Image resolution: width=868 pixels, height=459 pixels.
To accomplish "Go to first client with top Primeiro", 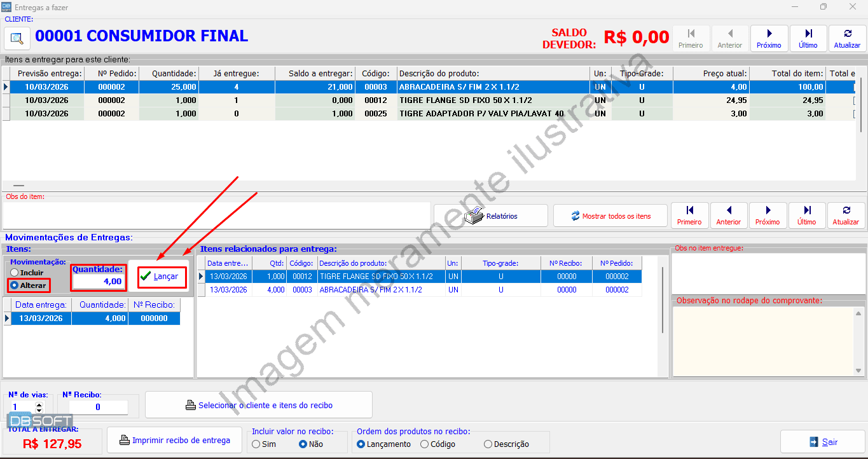I will (x=691, y=38).
